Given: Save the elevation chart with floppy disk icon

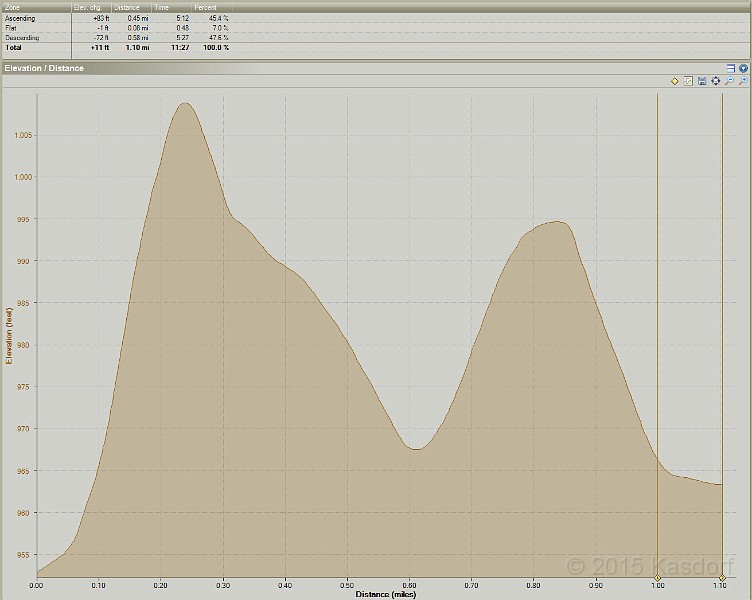Looking at the screenshot, I should click(702, 81).
